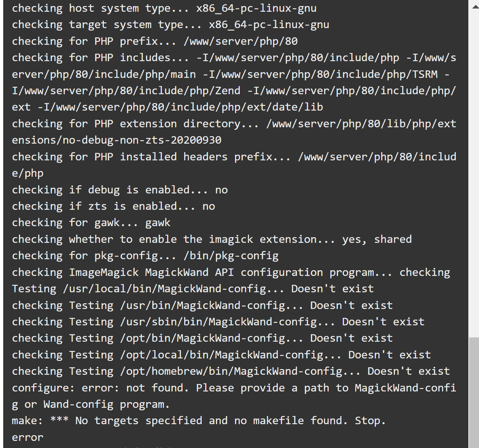Click the scrollbar up arrow
The width and height of the screenshot is (479, 448).
(x=475, y=7)
